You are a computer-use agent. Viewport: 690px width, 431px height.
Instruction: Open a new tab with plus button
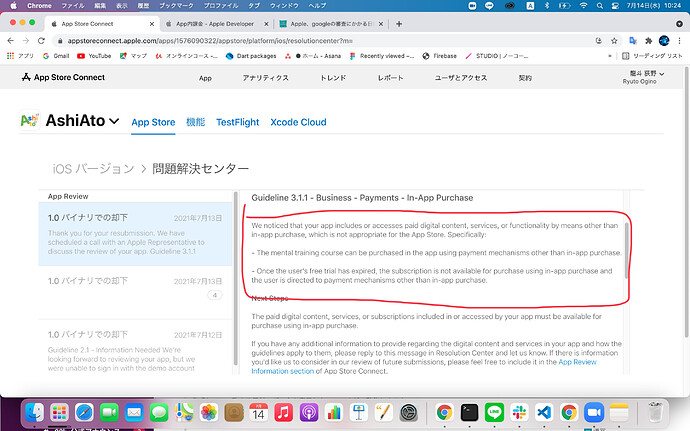[399, 24]
